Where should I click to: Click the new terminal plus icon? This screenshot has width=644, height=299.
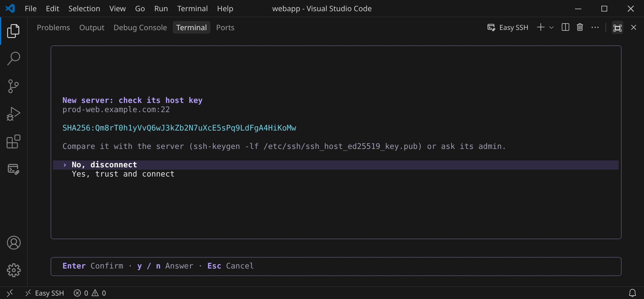tap(540, 27)
